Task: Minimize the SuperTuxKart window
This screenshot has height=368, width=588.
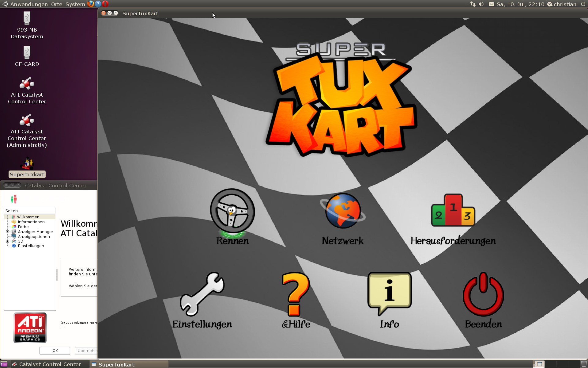Action: [x=110, y=13]
